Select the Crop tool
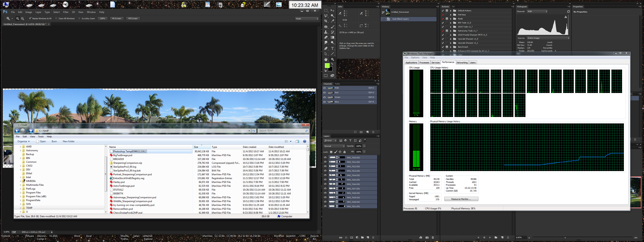644x242 pixels. (326, 21)
